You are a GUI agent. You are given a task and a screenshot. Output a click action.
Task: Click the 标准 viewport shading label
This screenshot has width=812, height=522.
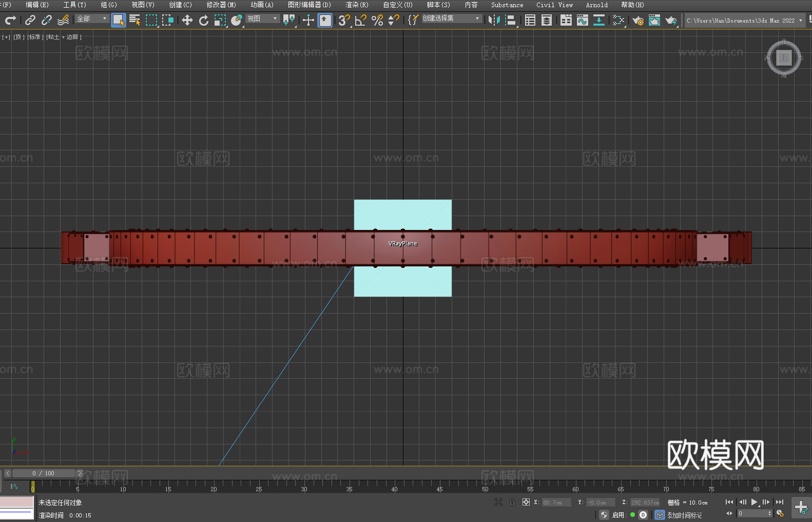pos(35,37)
